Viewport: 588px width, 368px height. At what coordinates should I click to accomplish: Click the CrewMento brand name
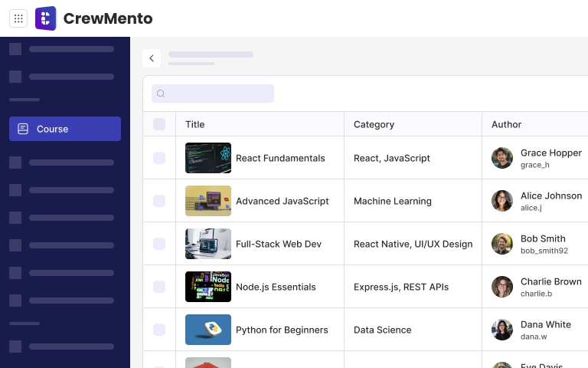pos(108,18)
